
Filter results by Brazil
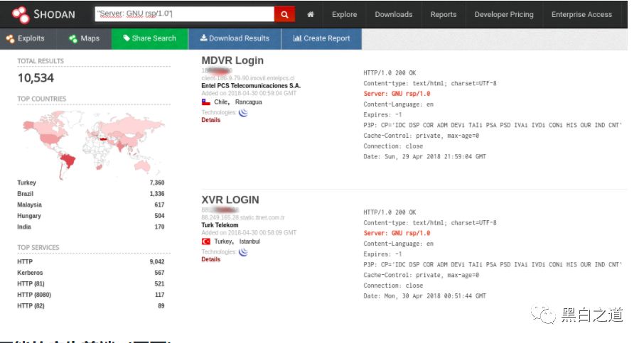25,194
